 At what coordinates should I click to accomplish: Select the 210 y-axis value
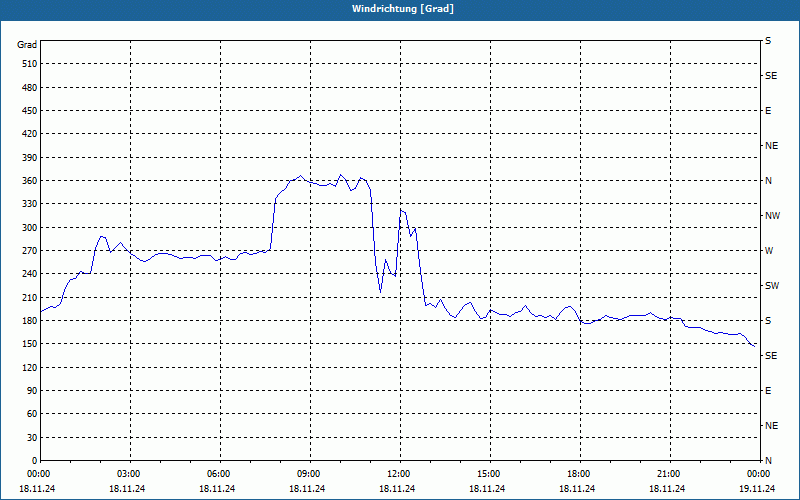[30, 297]
